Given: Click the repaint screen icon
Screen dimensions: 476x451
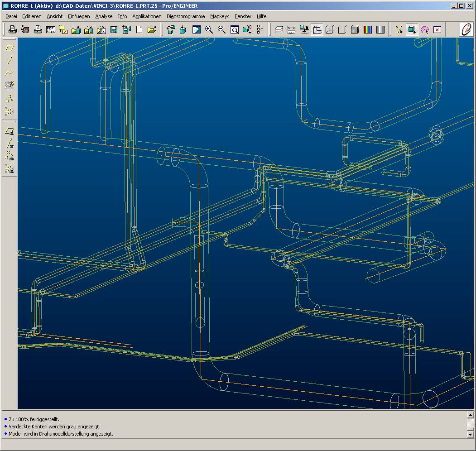Looking at the screenshot, I should (197, 29).
